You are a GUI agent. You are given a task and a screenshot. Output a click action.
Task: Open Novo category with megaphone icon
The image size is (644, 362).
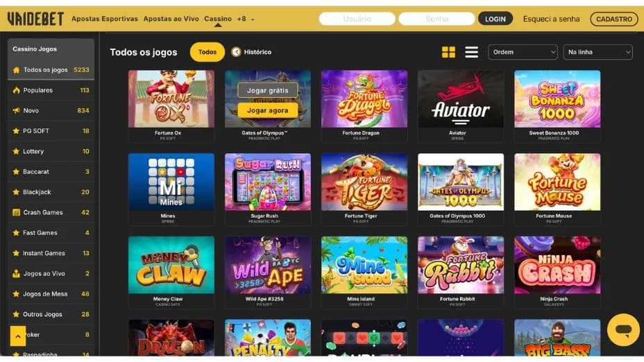[51, 111]
